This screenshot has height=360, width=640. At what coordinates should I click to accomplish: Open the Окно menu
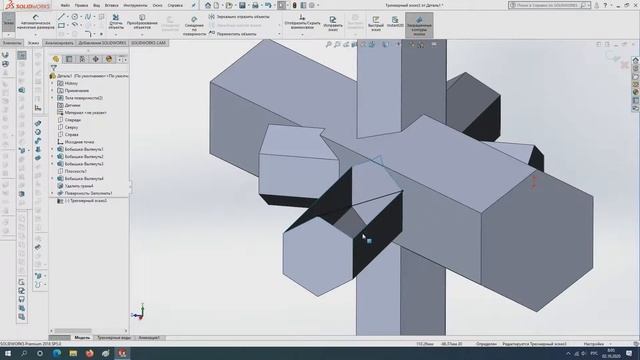tap(157, 6)
